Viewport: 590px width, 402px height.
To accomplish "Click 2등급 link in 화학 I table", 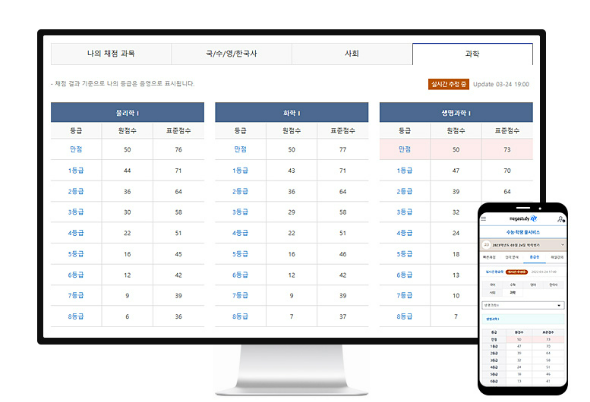I will coord(240,192).
